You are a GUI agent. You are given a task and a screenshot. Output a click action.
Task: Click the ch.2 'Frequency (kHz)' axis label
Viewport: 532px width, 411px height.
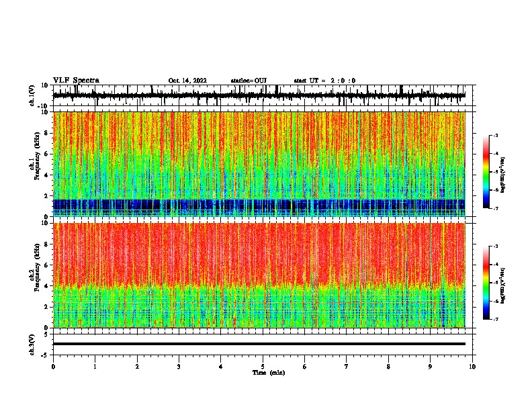(x=37, y=267)
